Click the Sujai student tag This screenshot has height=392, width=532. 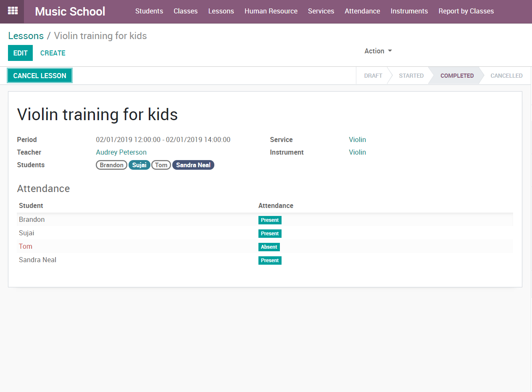coord(139,165)
